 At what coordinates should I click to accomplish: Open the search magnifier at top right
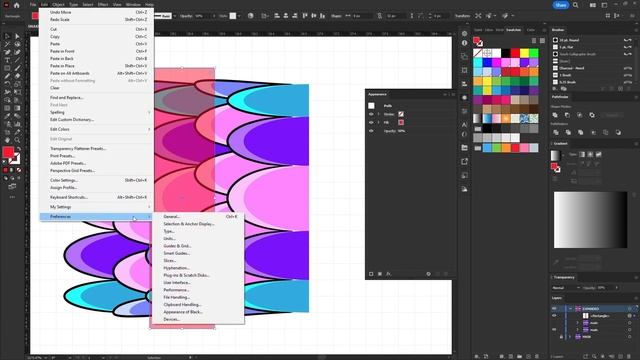(x=576, y=5)
